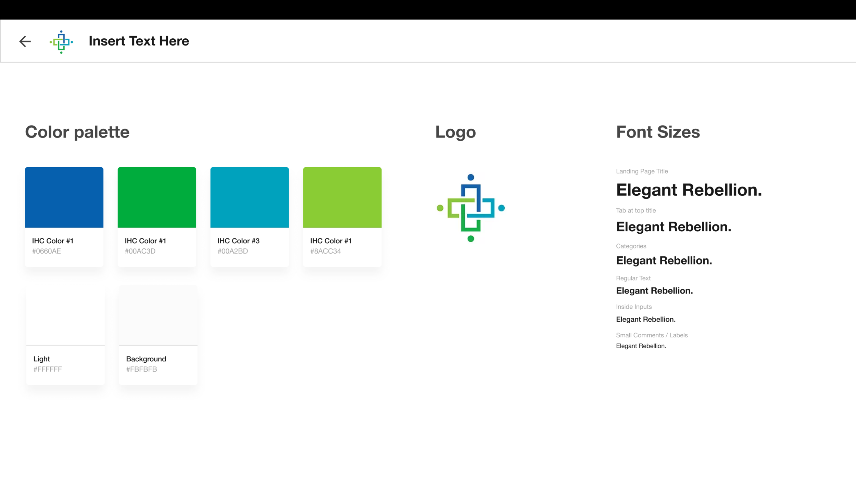Viewport: 856px width, 504px height.
Task: Select the teal #00A2BD color swatch
Action: pyautogui.click(x=250, y=197)
